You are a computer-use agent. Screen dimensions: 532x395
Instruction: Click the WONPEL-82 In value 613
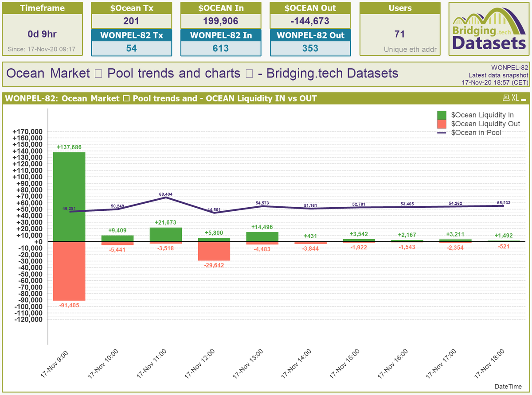[x=221, y=48]
